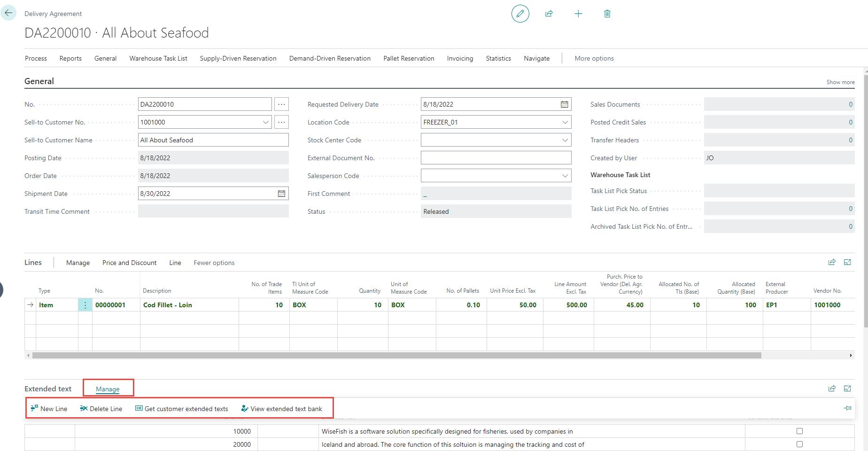Viewport: 868px width, 451px height.
Task: Tick the checkbox on extended text line 10000
Action: 799,431
